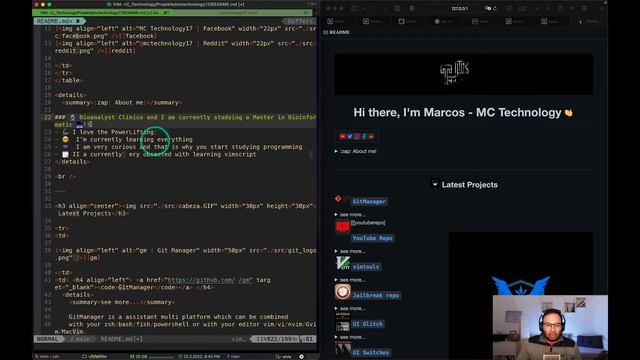Open the GitManager project link
Screen dimensions: 640x360
click(x=369, y=202)
